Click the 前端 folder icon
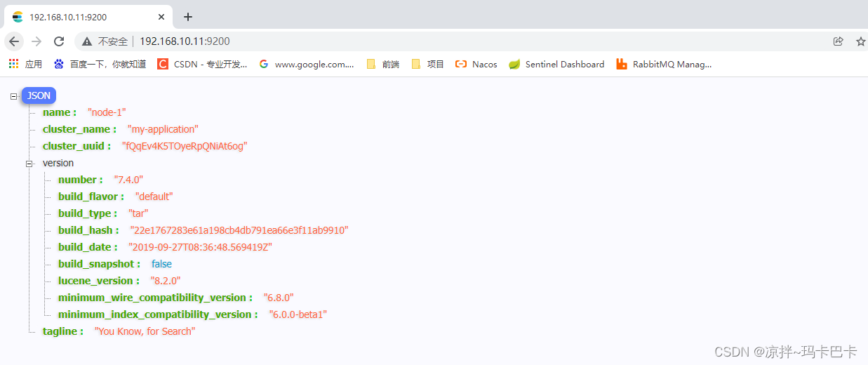Screen dimensions: 868x365 point(371,64)
